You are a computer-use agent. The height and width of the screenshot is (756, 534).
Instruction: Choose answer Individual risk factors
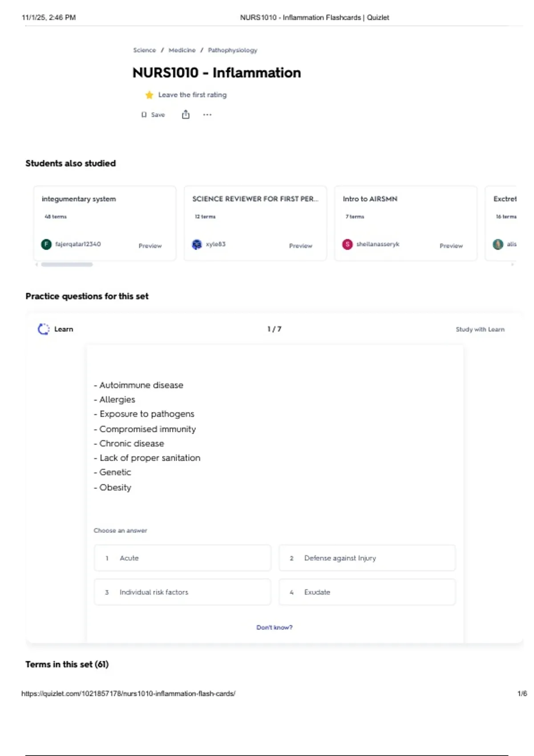click(182, 592)
